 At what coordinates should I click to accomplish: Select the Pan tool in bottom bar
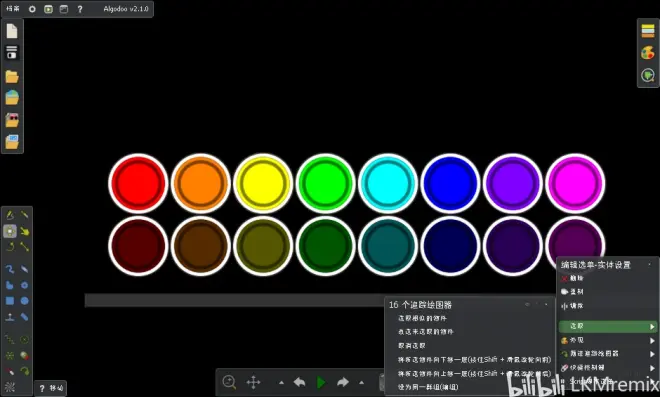tap(253, 382)
